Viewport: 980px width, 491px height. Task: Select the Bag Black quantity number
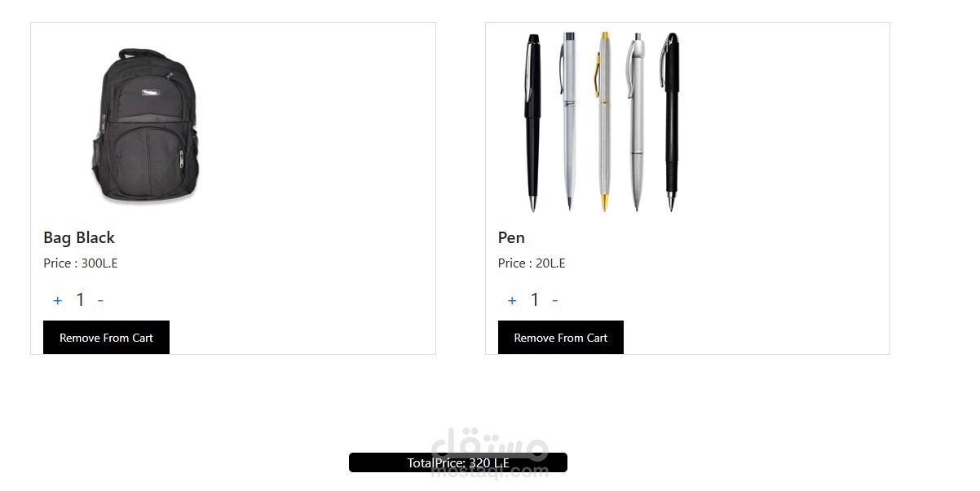(x=80, y=300)
